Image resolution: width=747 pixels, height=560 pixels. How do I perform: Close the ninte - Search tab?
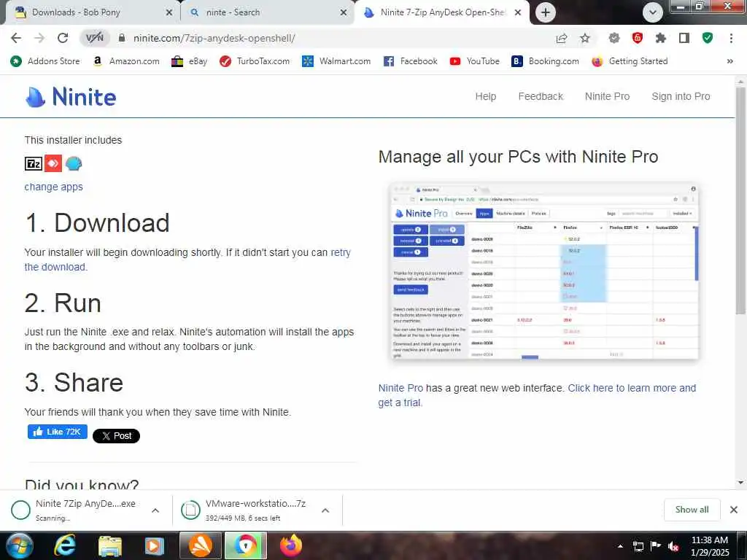(x=344, y=12)
